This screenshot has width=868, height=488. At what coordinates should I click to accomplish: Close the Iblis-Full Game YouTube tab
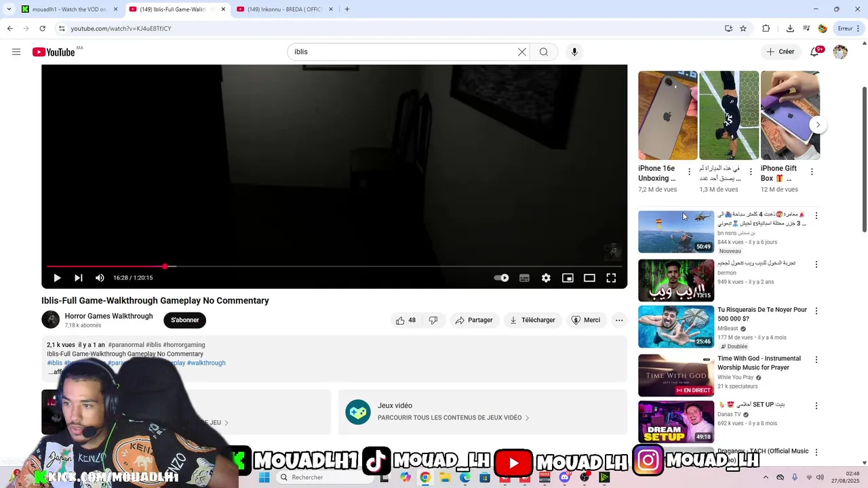223,9
